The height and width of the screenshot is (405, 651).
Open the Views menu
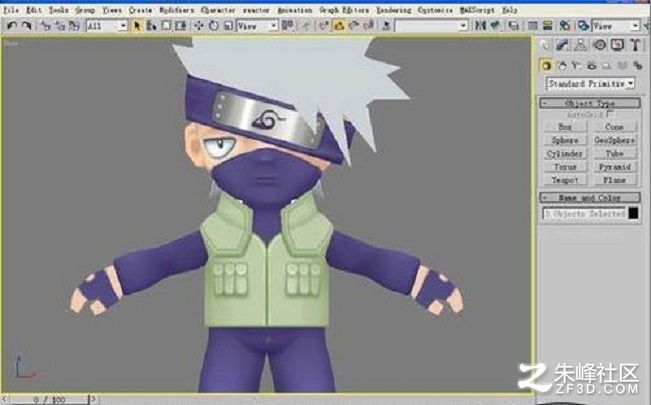click(x=112, y=10)
